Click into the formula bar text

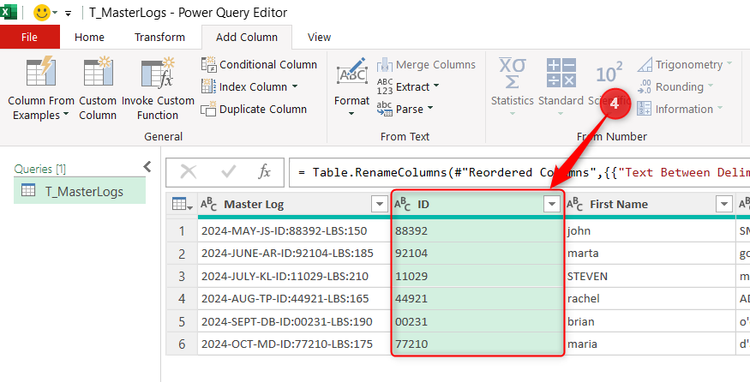coord(519,172)
